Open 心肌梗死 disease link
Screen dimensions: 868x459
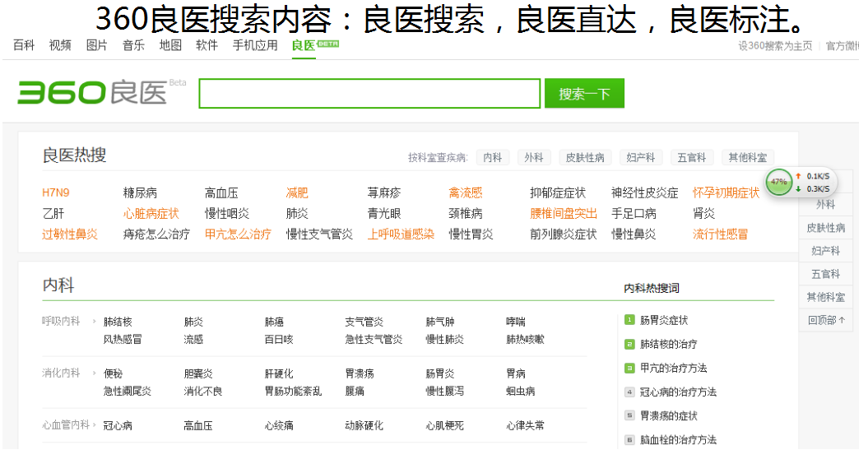445,426
